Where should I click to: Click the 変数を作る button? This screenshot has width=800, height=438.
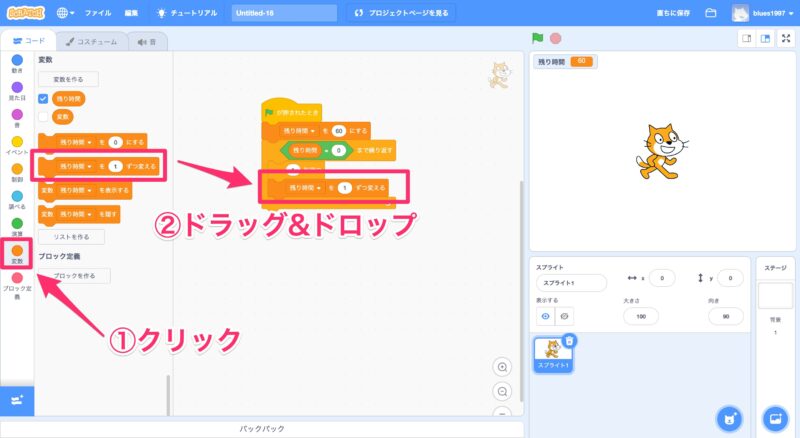coord(68,78)
